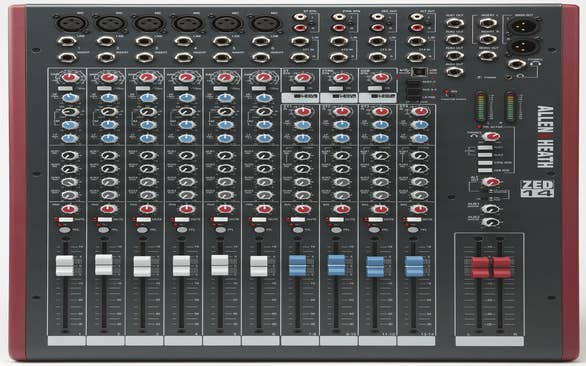Adjust the ALT OUT red level knob

pos(491,182)
